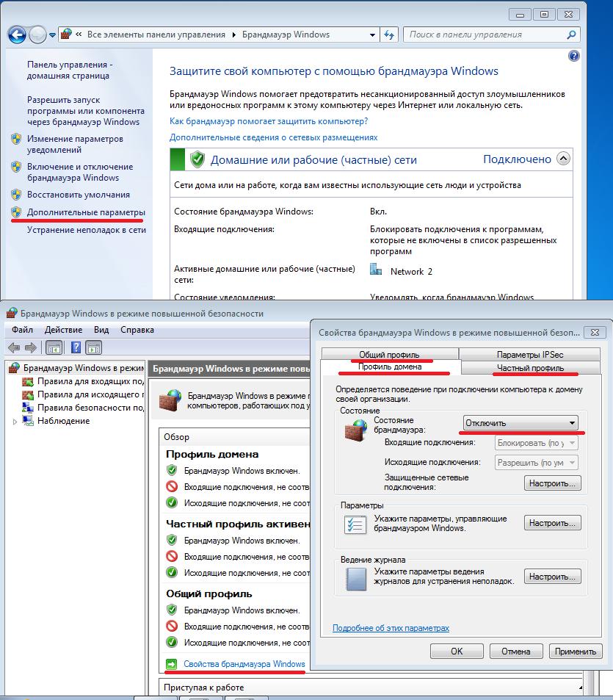Image resolution: width=613 pixels, height=700 pixels.
Task: Refresh the Control Panel address bar
Action: coord(389,35)
